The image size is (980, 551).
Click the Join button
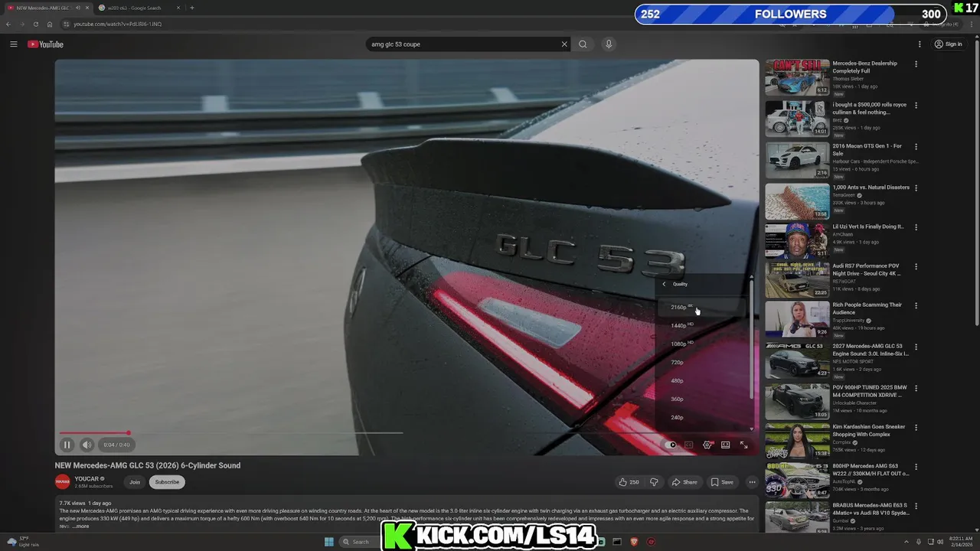point(135,482)
